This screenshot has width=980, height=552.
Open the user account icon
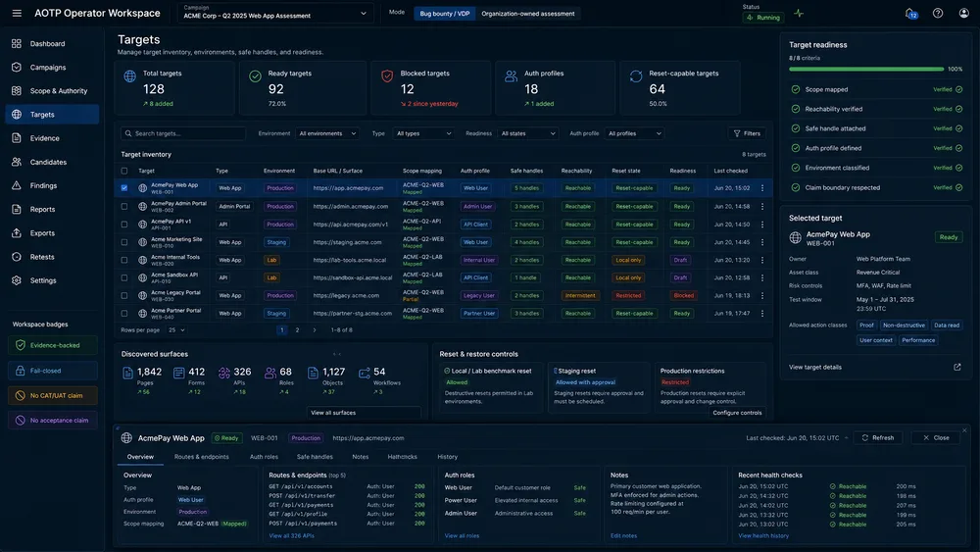963,13
